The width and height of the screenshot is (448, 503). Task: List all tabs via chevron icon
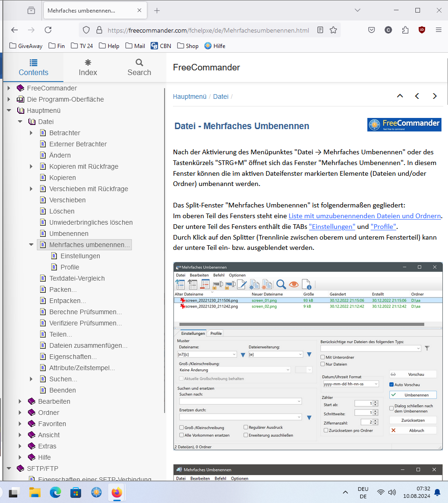point(358,10)
